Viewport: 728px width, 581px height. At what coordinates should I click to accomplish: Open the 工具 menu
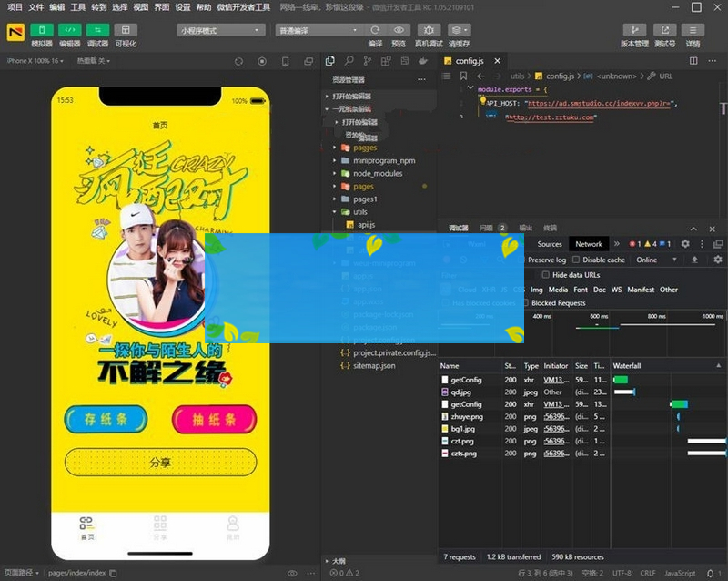click(78, 6)
